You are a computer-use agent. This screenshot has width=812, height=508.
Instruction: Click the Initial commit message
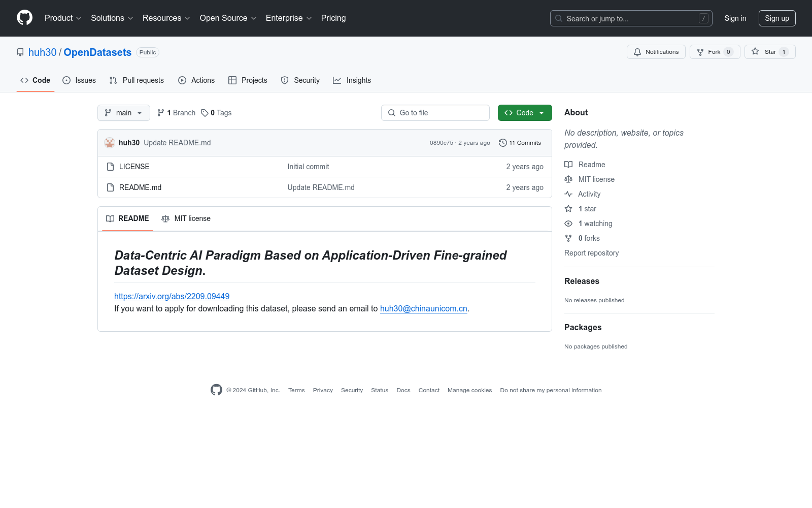[x=308, y=167]
